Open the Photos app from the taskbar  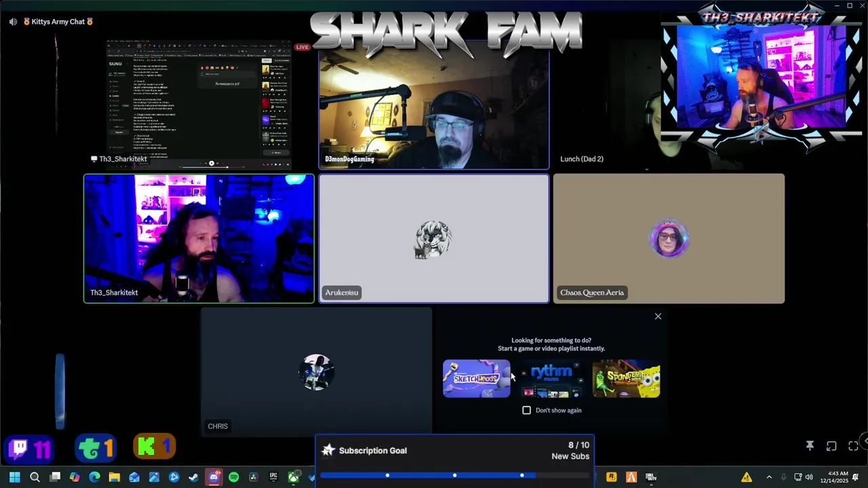pos(154,477)
